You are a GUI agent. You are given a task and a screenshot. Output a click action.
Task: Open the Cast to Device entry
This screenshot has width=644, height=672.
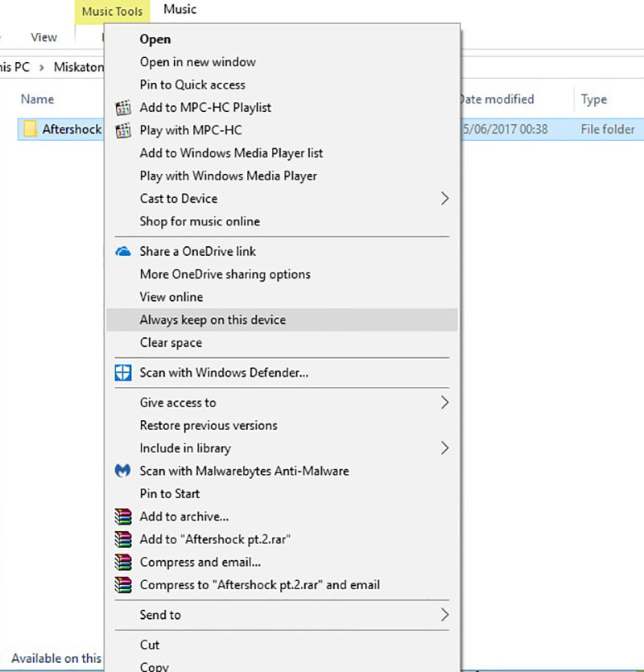coord(282,199)
